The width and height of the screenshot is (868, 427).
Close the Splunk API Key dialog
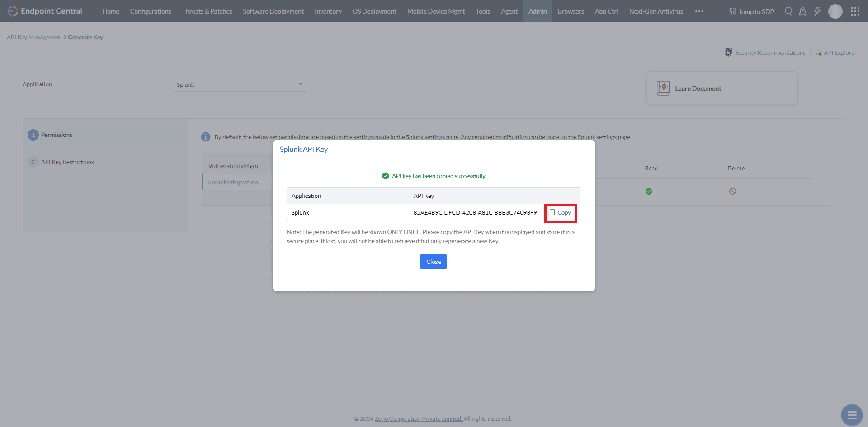[x=434, y=262]
